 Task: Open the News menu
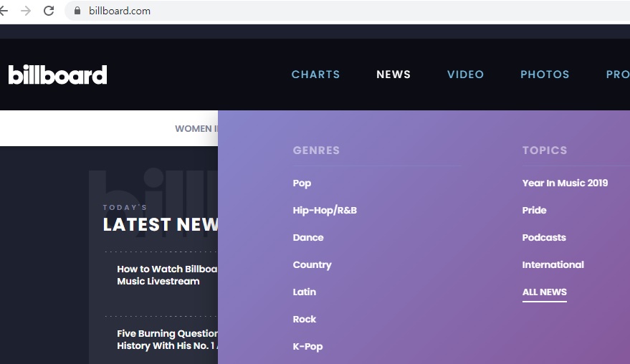point(393,75)
